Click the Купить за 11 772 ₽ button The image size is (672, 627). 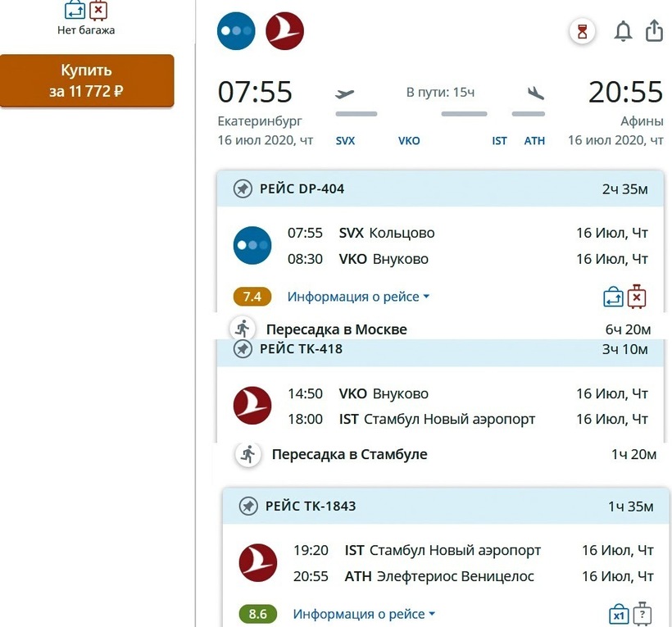[86, 80]
